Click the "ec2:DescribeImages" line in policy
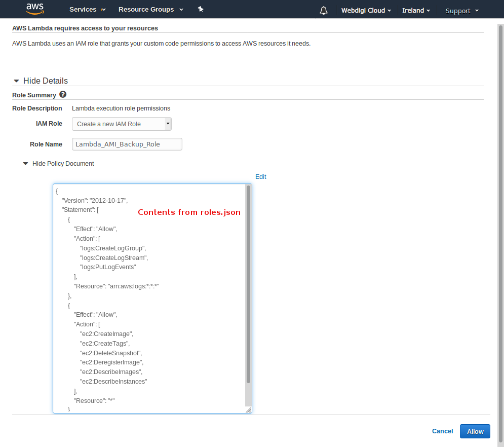 [111, 372]
